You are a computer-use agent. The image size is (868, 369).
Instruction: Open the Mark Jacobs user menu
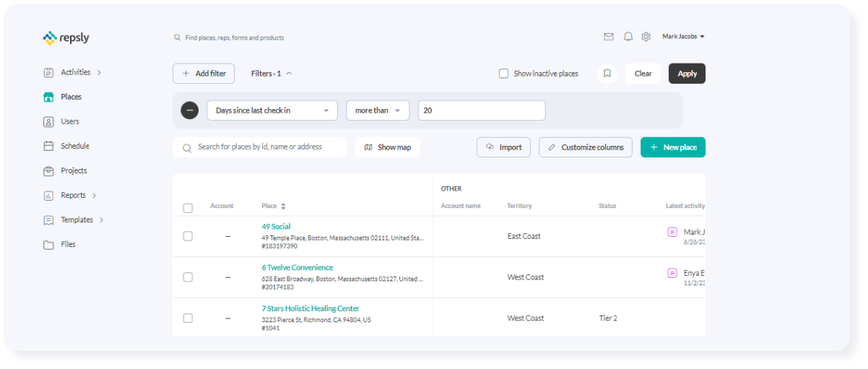click(683, 37)
